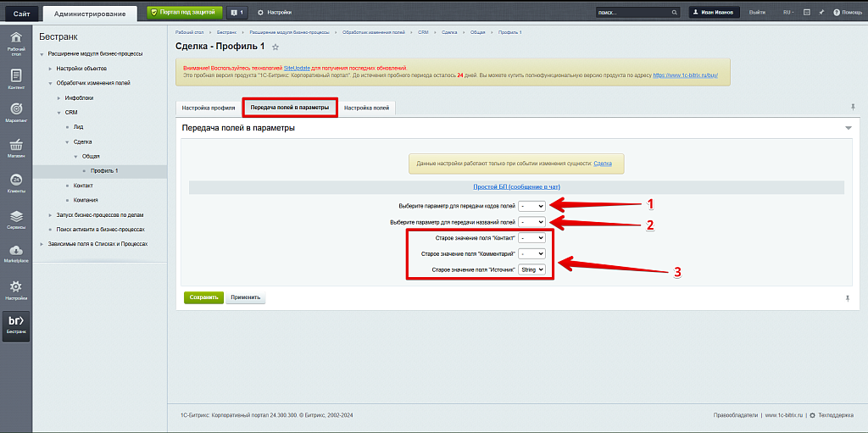Click the Магазин basket icon

(x=15, y=146)
